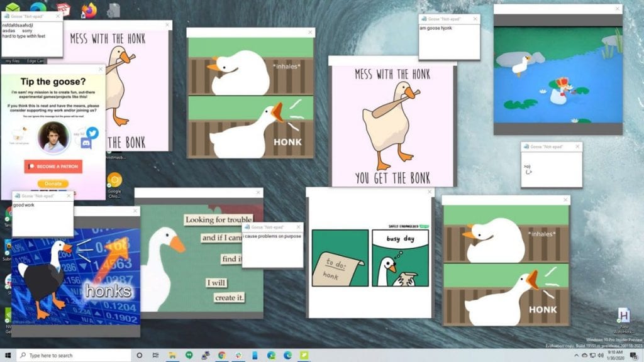The height and width of the screenshot is (362, 644).
Task: Close the "busy day" comic window
Action: point(430,192)
